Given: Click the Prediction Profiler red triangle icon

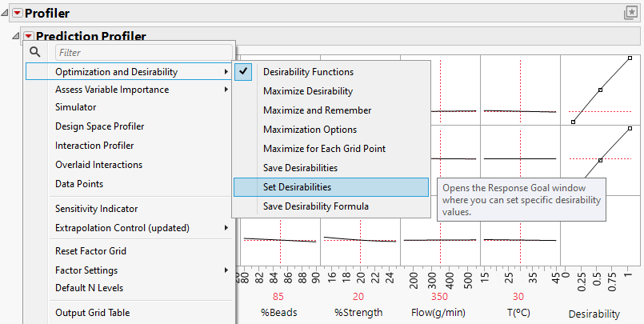Looking at the screenshot, I should [x=29, y=36].
